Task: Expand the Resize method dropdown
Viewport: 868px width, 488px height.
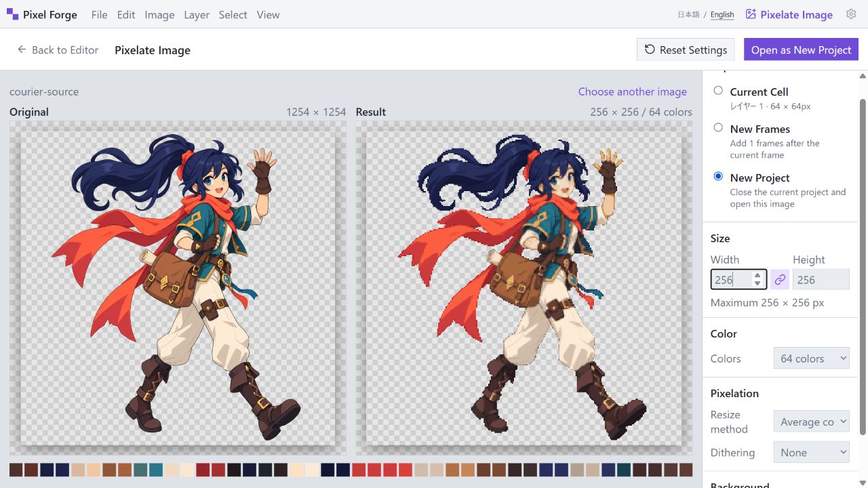Action: (x=811, y=422)
